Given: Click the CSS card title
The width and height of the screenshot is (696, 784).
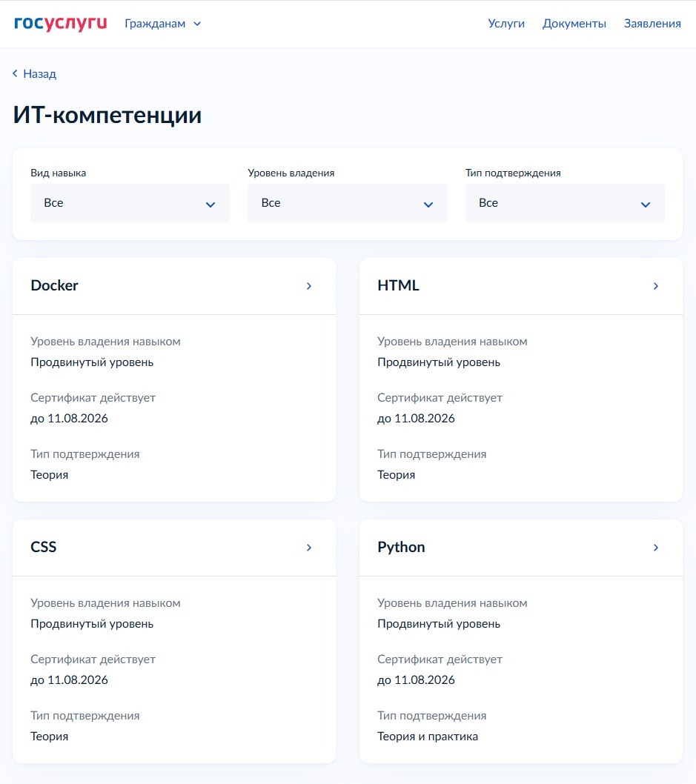Looking at the screenshot, I should coord(44,547).
